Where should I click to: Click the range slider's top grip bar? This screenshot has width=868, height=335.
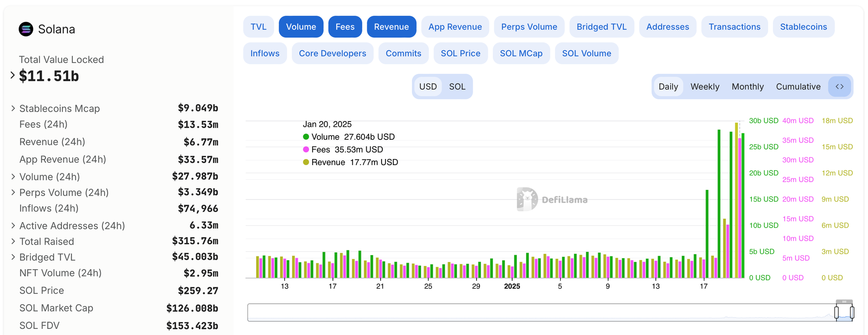pyautogui.click(x=844, y=302)
